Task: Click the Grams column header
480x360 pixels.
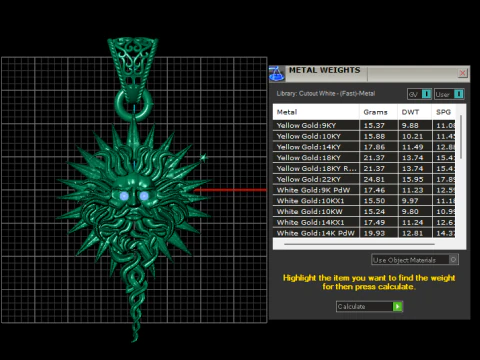Action: tap(378, 112)
